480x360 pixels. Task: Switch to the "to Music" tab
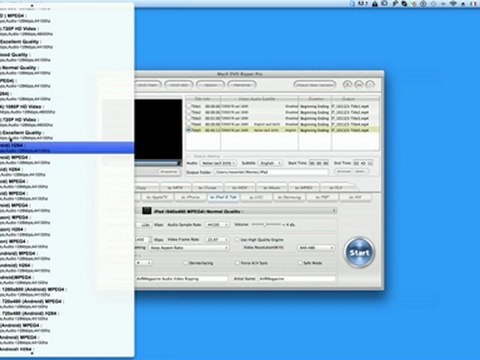[x=271, y=188]
